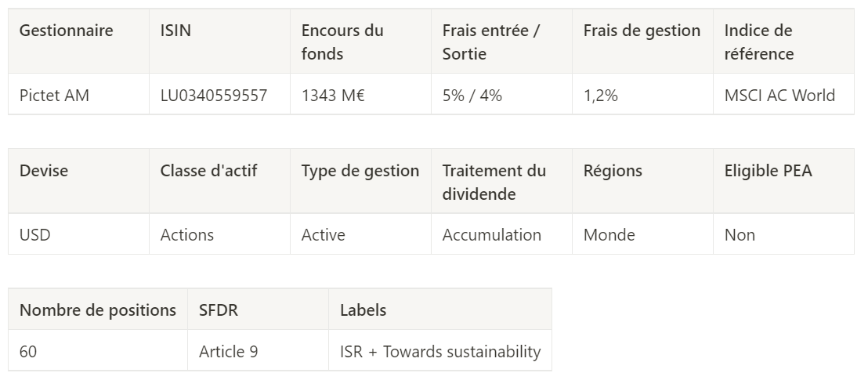
Task: Select the USD currency cell
Action: pos(35,235)
